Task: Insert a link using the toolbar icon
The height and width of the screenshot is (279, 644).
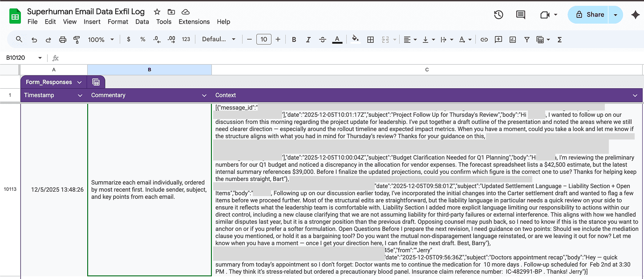Action: click(484, 39)
